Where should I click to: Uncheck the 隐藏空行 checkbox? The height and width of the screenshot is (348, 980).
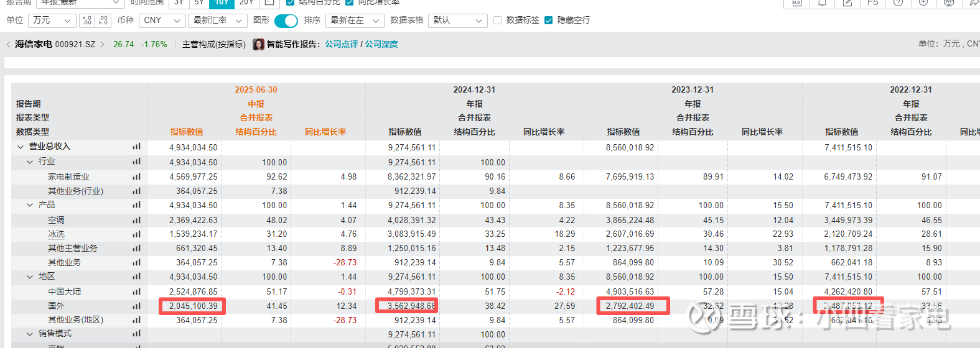(548, 21)
